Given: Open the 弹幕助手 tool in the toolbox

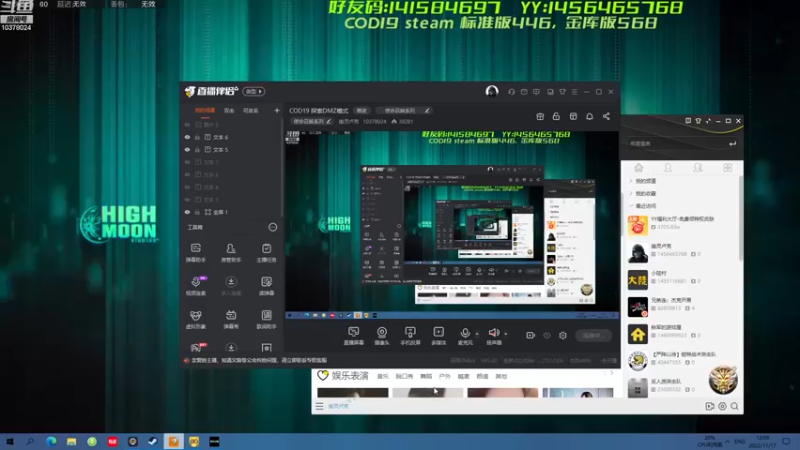Looking at the screenshot, I should [195, 252].
